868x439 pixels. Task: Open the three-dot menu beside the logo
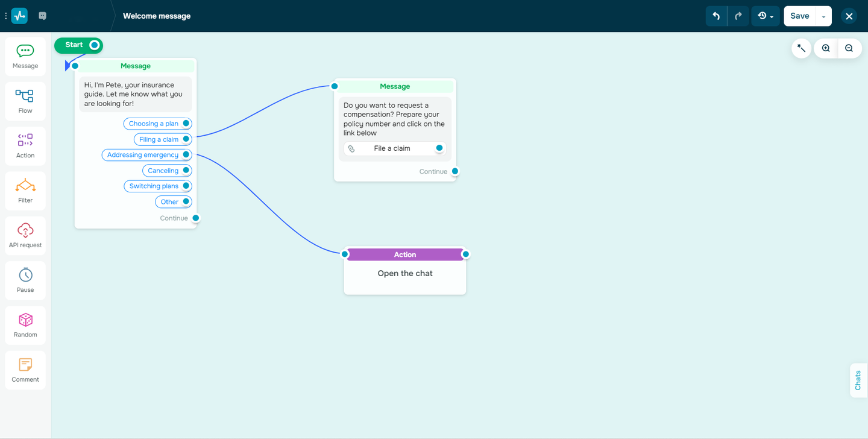6,16
